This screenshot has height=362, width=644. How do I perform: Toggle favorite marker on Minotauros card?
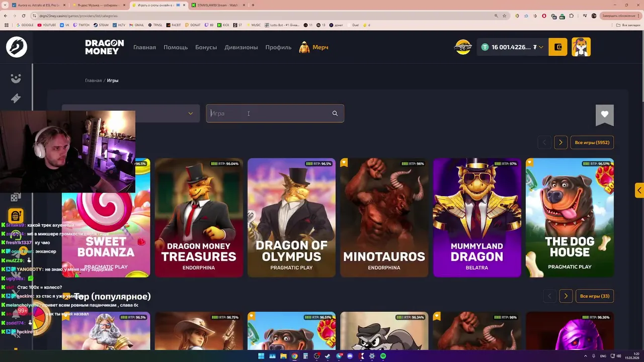point(344,162)
